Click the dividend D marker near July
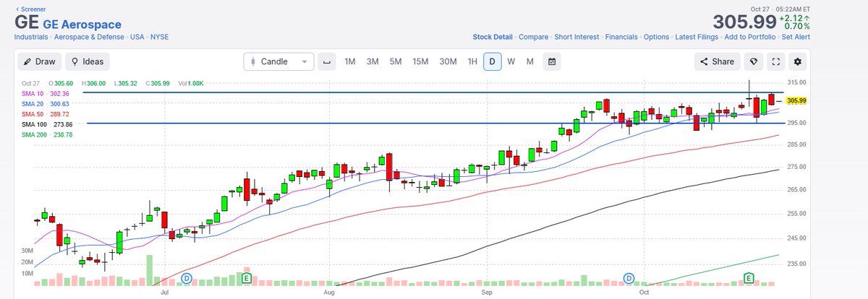 click(186, 278)
